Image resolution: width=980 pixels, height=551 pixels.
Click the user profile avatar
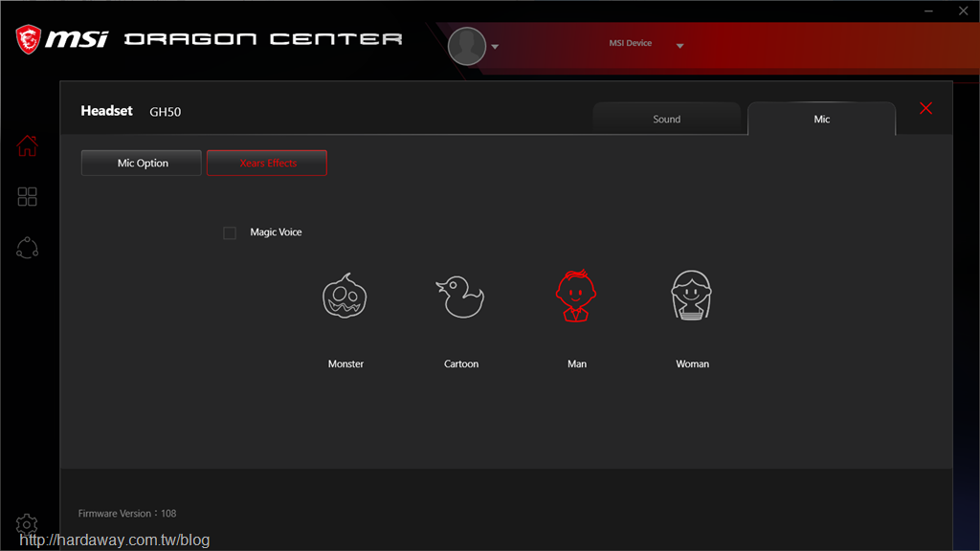click(467, 46)
